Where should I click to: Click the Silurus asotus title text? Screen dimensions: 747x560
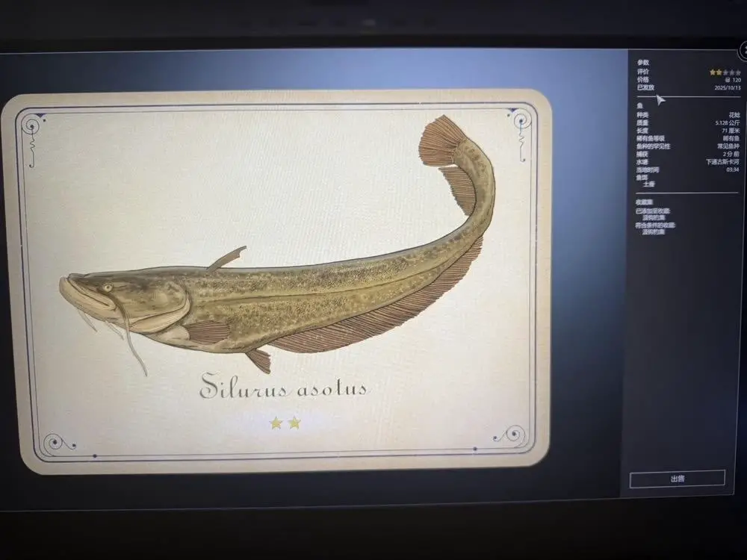(284, 388)
